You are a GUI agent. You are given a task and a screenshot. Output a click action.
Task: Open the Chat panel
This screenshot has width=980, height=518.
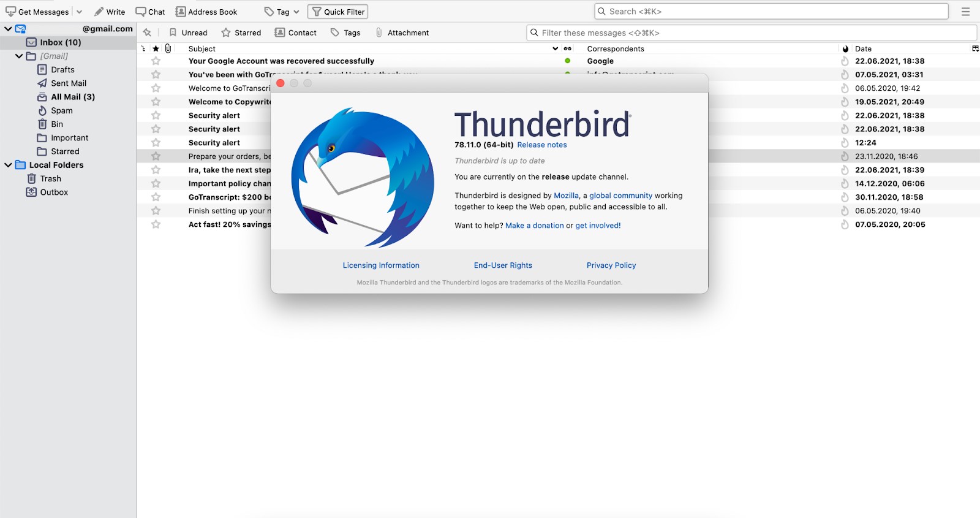point(150,12)
